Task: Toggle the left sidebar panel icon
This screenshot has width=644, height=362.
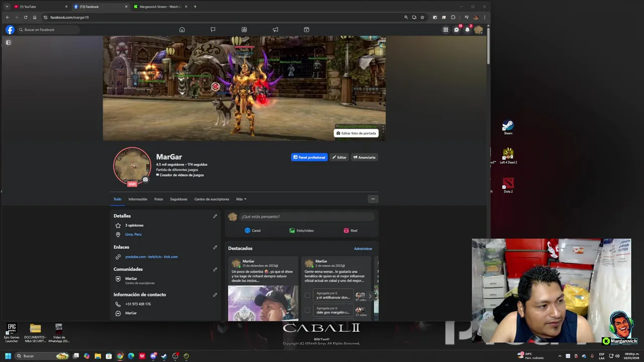Action: tap(8, 43)
